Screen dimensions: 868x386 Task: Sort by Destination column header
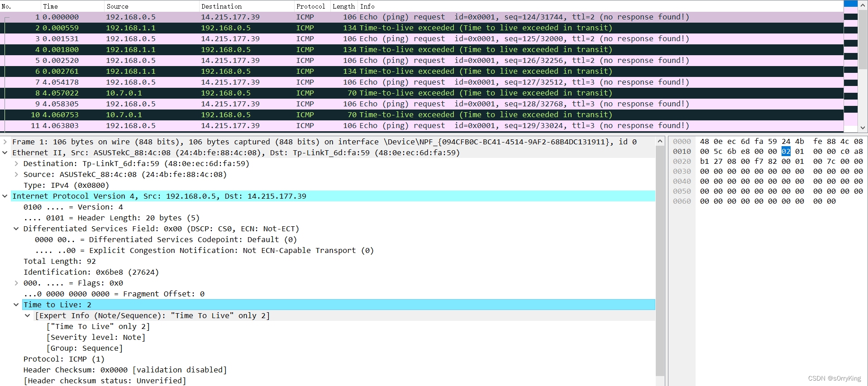pos(247,6)
